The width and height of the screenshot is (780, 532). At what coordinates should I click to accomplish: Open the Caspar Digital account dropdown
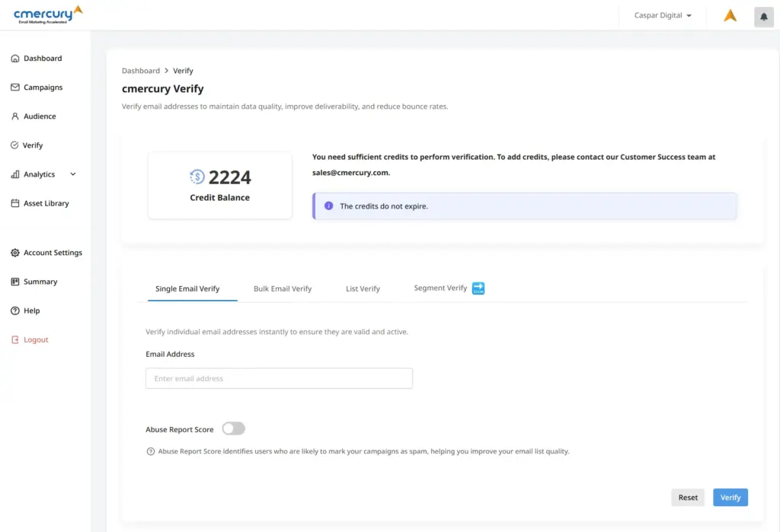[663, 15]
